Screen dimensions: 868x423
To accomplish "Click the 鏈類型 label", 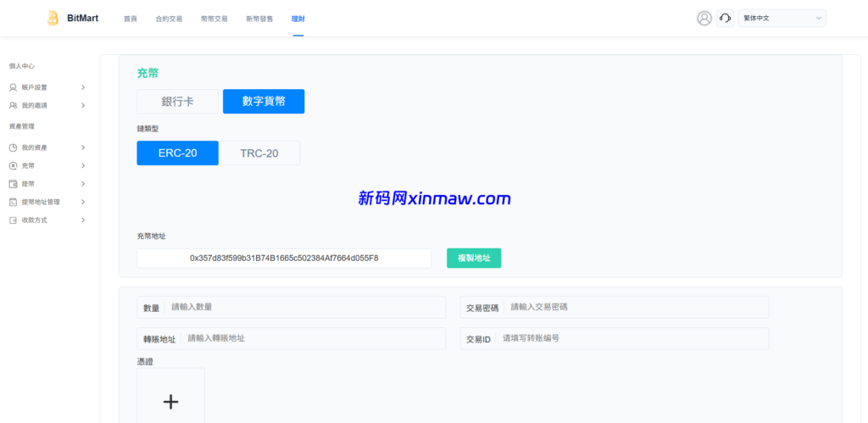I will coord(147,129).
